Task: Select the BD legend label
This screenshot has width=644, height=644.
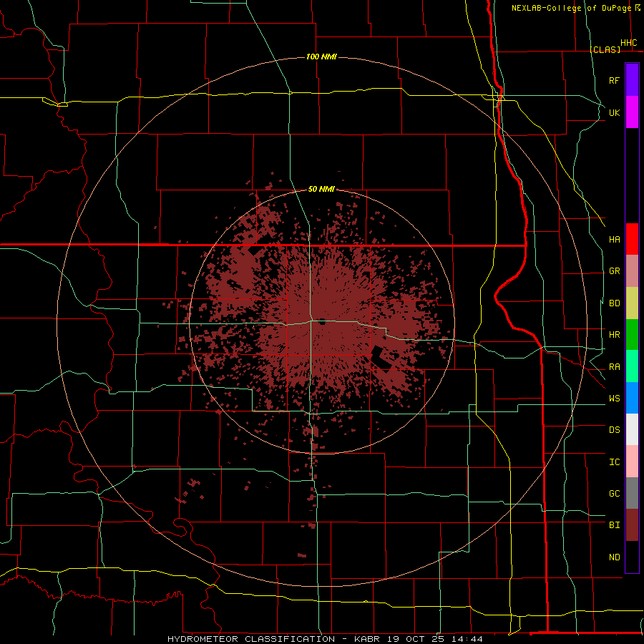Action: [x=614, y=303]
